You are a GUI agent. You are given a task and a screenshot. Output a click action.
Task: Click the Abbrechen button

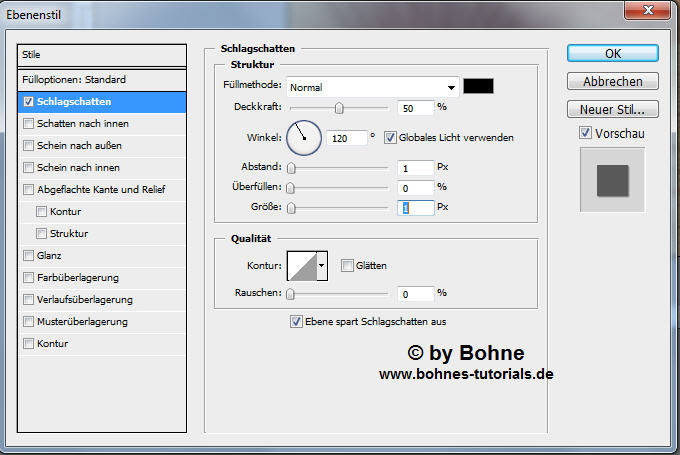coord(612,81)
